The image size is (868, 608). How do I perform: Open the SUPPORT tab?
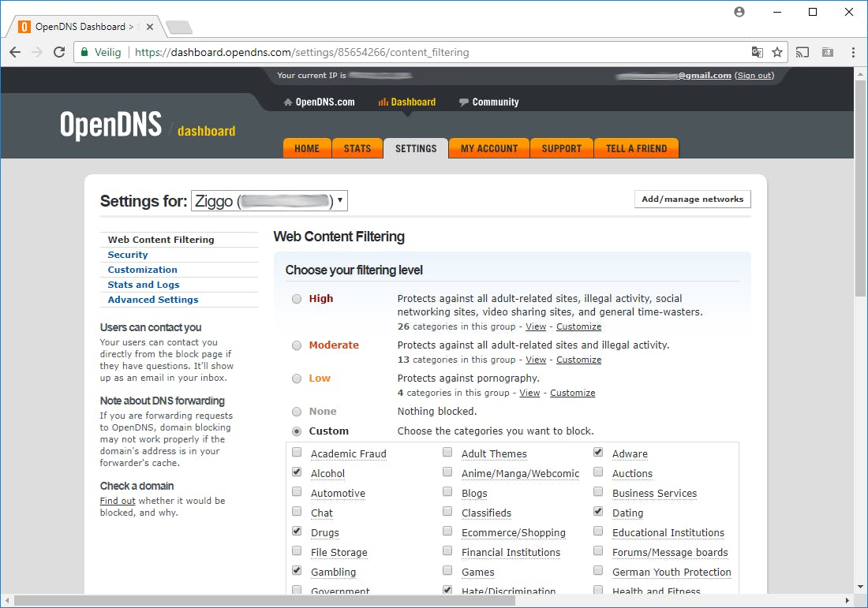(x=561, y=148)
